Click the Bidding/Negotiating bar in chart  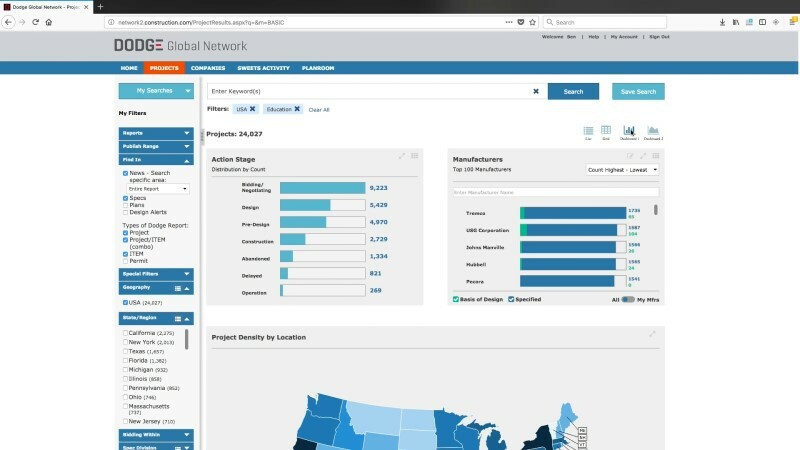[322, 187]
